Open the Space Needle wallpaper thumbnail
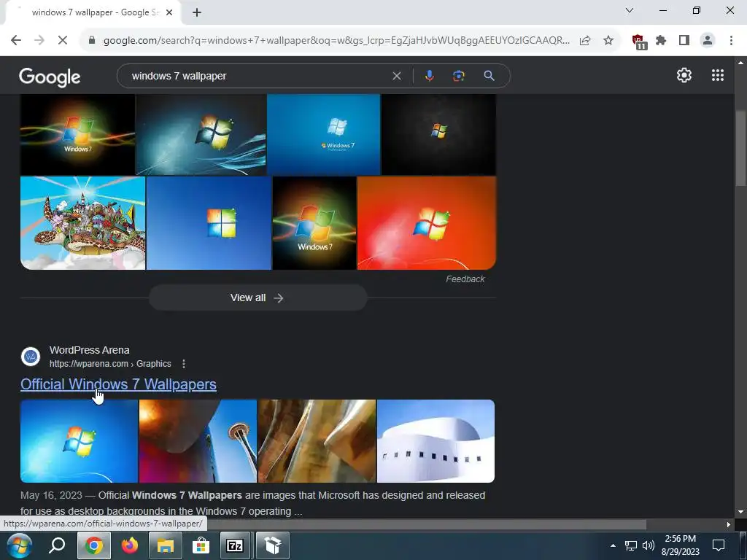 click(198, 441)
